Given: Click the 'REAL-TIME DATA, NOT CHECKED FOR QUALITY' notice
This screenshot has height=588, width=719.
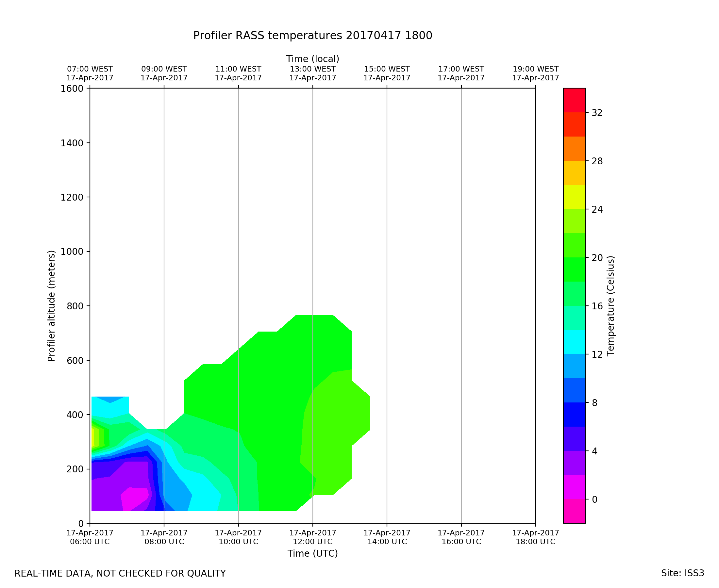Looking at the screenshot, I should pos(120,573).
